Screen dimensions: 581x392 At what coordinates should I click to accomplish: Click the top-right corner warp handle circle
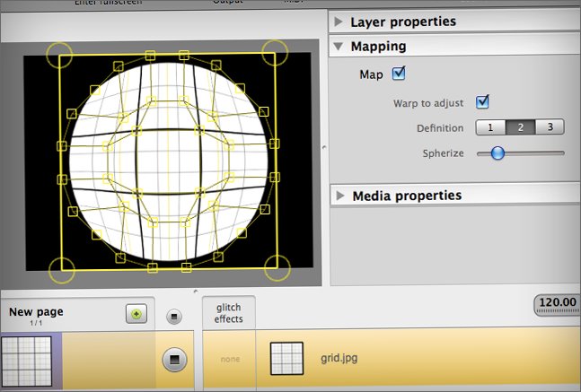pos(276,53)
